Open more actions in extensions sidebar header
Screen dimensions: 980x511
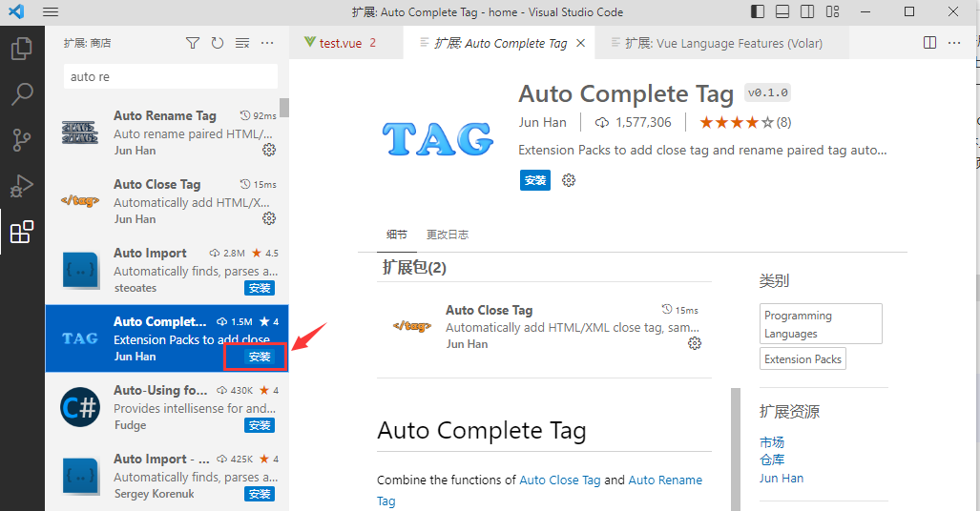tap(267, 43)
